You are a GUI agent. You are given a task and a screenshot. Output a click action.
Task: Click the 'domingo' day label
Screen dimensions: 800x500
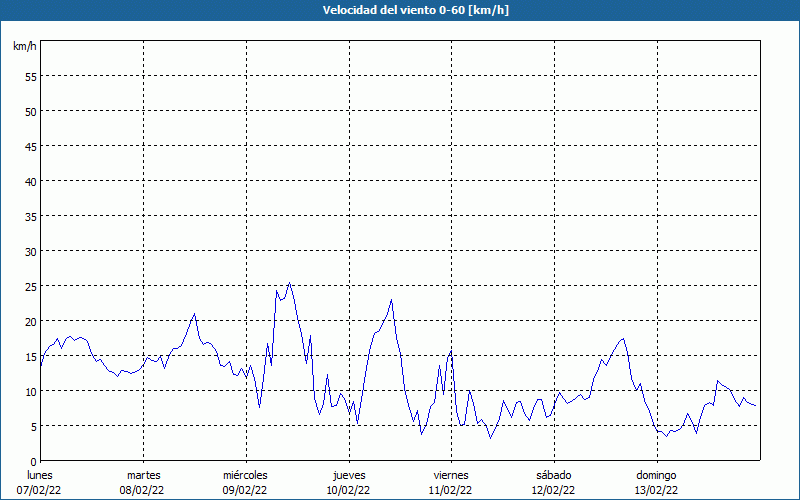656,475
